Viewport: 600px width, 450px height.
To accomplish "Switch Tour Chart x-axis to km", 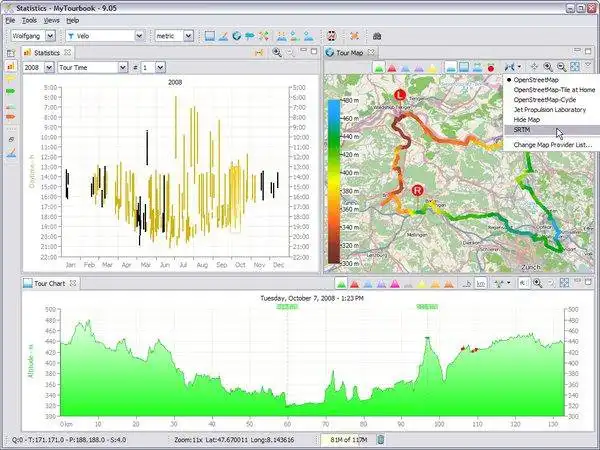I will [x=481, y=284].
